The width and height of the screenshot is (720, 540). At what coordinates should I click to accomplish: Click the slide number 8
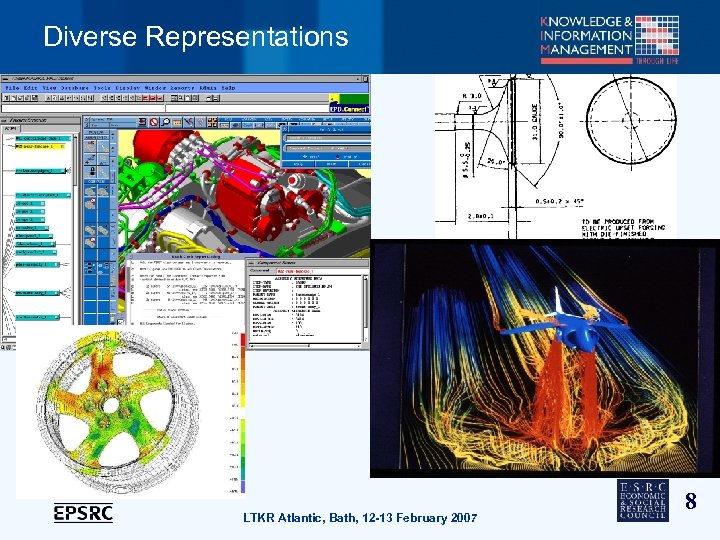(691, 501)
